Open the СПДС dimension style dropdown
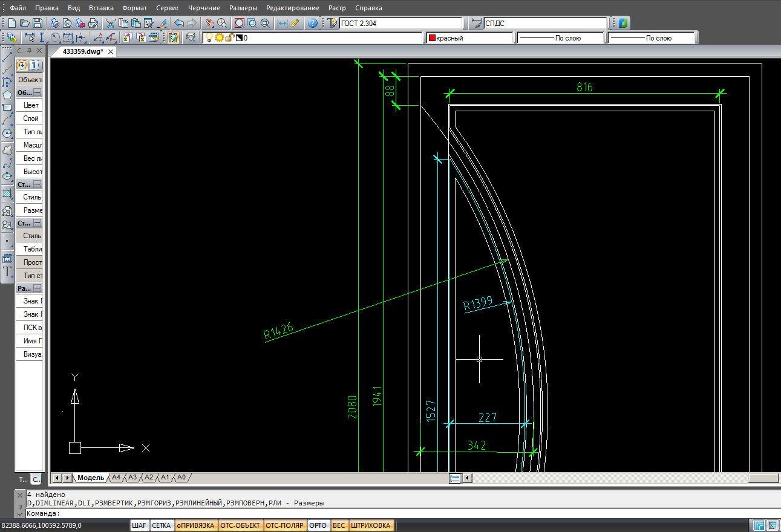This screenshot has height=532, width=781. pyautogui.click(x=545, y=23)
